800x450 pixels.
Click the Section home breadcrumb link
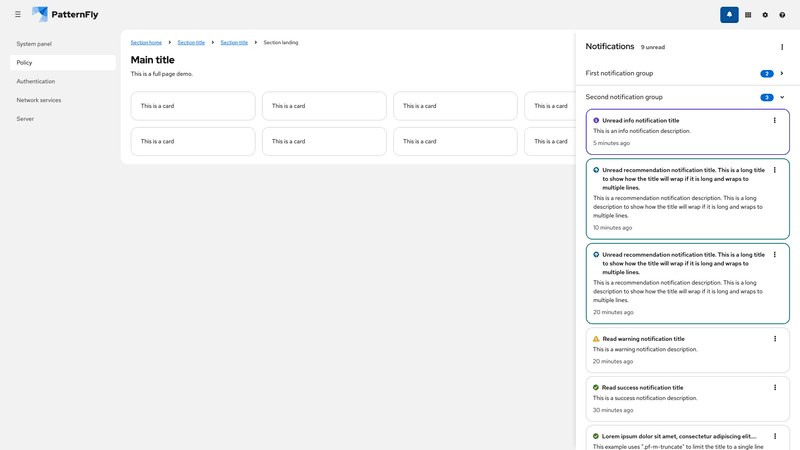pos(146,43)
